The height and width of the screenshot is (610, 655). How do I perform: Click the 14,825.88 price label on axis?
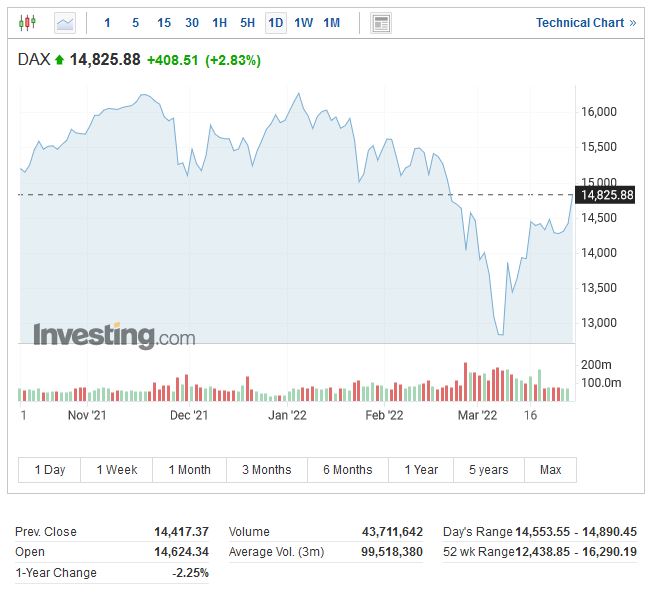click(x=606, y=195)
